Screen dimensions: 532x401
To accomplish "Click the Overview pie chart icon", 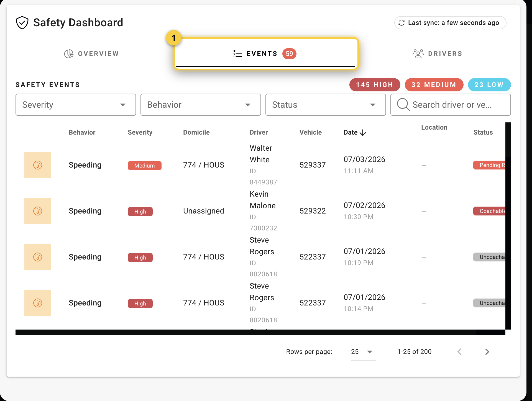I will coord(69,54).
